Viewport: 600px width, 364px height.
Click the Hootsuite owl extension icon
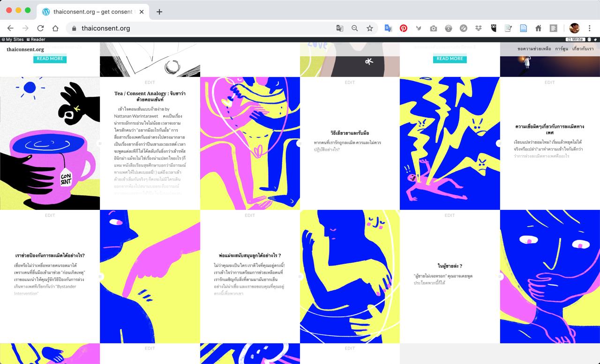(493, 28)
